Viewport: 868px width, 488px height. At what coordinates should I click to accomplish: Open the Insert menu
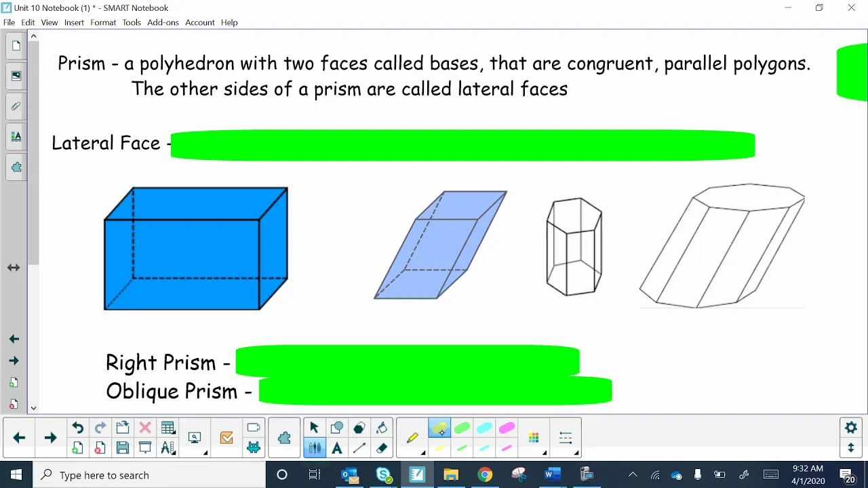click(74, 22)
